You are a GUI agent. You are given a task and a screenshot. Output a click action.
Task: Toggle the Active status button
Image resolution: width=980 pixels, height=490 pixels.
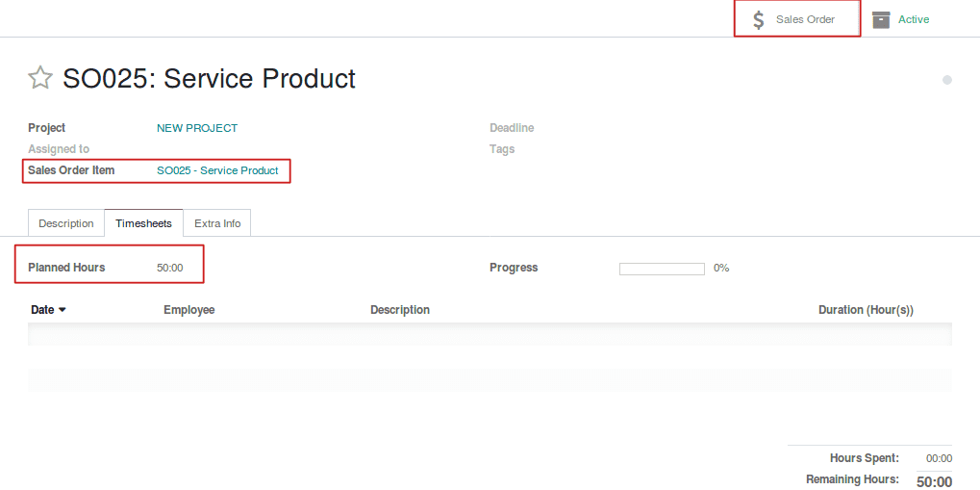pos(900,19)
